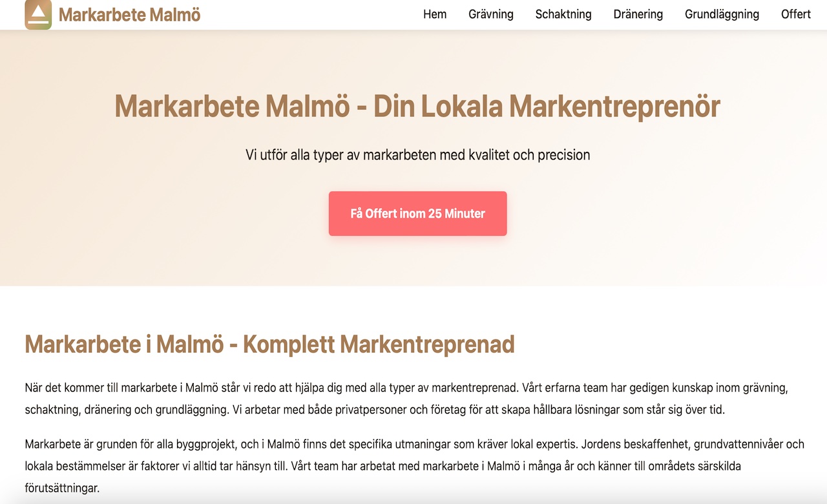Select "Hem" in the navigation bar
Screen dimensions: 827x504
pyautogui.click(x=434, y=14)
